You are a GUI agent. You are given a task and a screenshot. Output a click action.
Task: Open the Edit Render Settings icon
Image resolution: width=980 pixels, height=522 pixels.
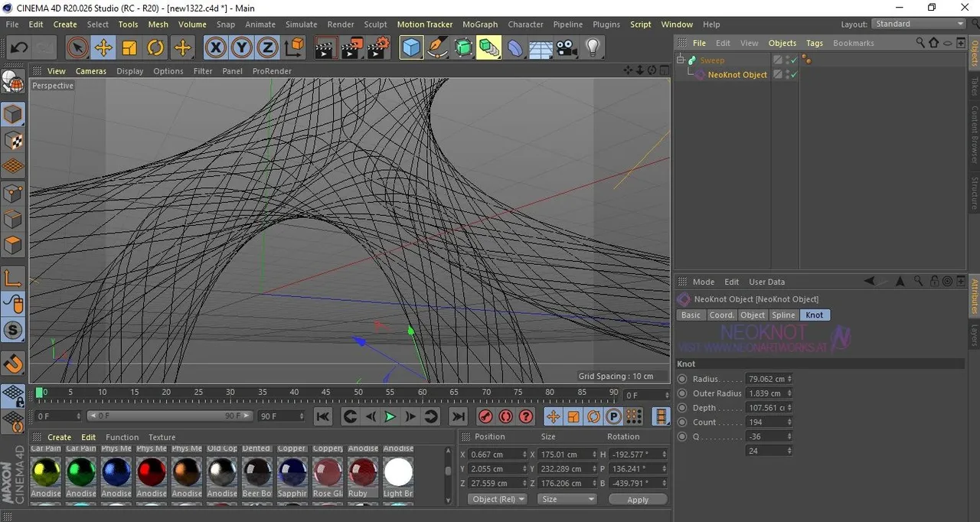coord(378,47)
